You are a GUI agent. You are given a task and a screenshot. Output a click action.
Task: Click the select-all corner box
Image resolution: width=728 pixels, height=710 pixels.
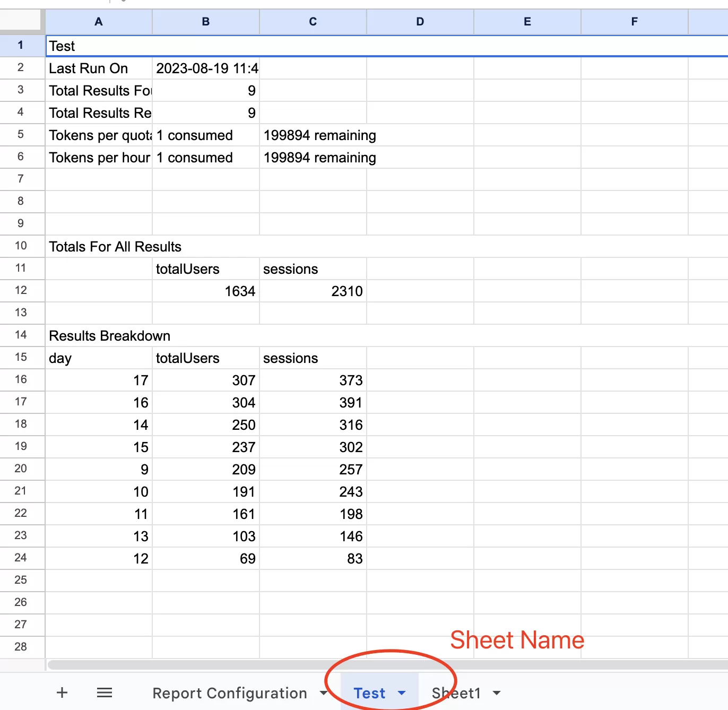(x=20, y=20)
